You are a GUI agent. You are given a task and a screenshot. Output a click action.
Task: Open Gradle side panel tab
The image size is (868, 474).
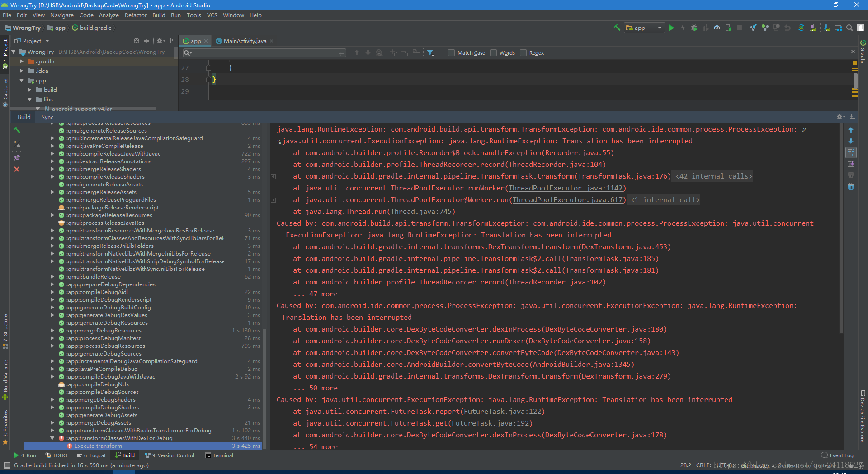tap(863, 51)
